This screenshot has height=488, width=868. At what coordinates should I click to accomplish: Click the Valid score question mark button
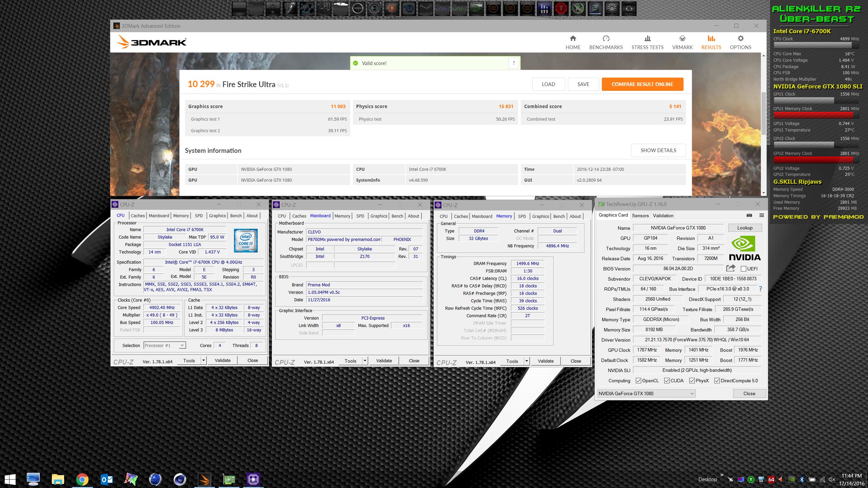514,63
